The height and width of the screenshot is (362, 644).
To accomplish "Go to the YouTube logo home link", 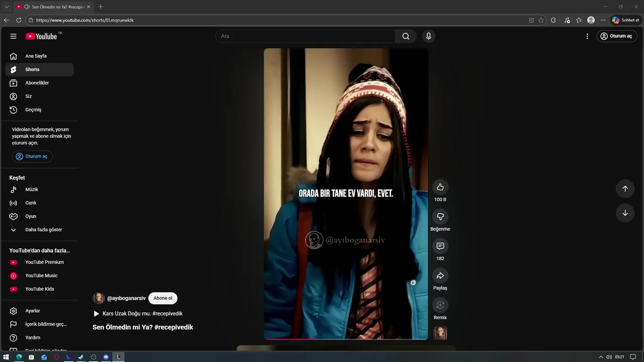I will coord(41,36).
